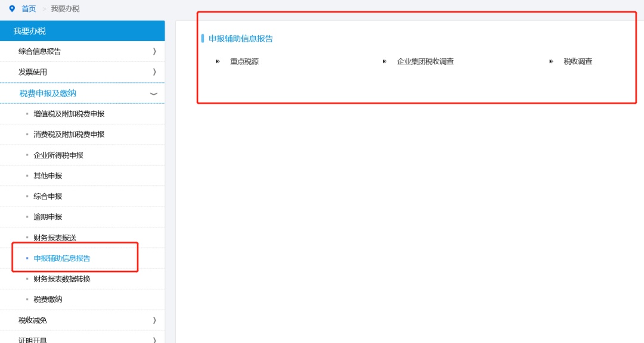
Task: Click the bullet icon beside 税费缴纳
Action: click(x=28, y=299)
